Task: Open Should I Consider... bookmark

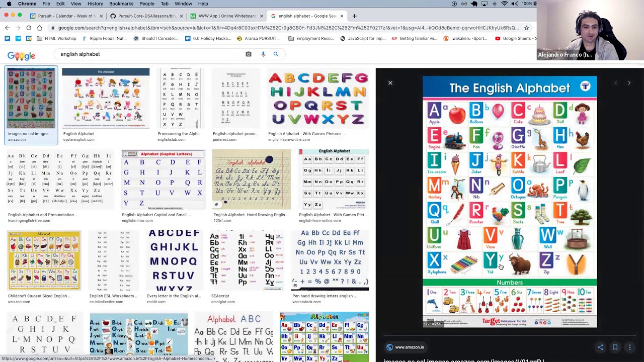Action: [156, 38]
